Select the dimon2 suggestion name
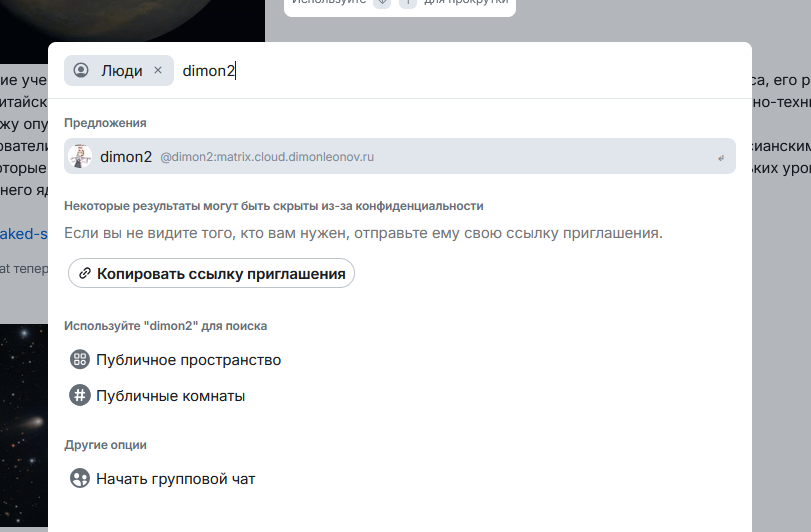 click(x=126, y=157)
